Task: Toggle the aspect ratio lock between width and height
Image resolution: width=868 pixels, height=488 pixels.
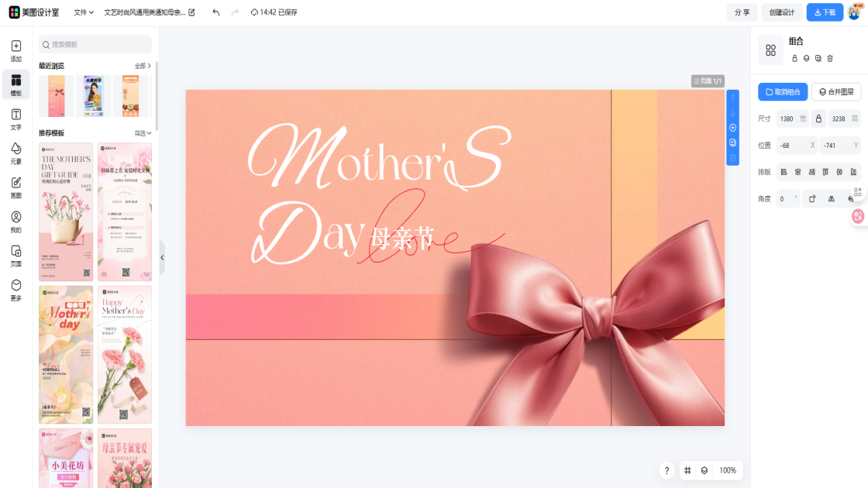Action: (818, 119)
